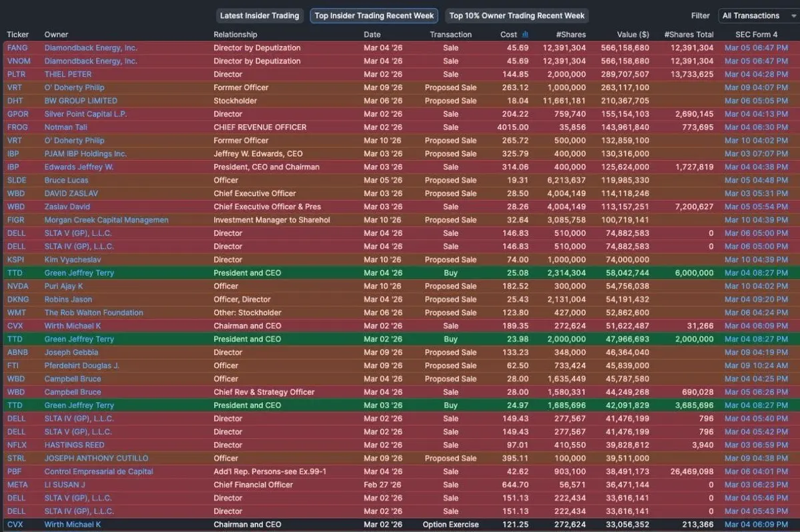The width and height of the screenshot is (800, 532).
Task: Open LI SUSAN J owner link
Action: point(65,485)
